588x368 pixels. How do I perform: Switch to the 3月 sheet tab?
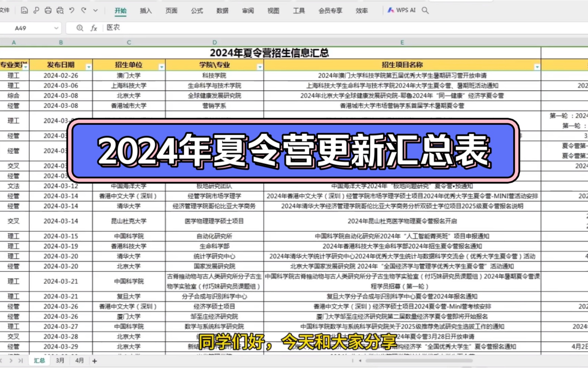pos(60,361)
